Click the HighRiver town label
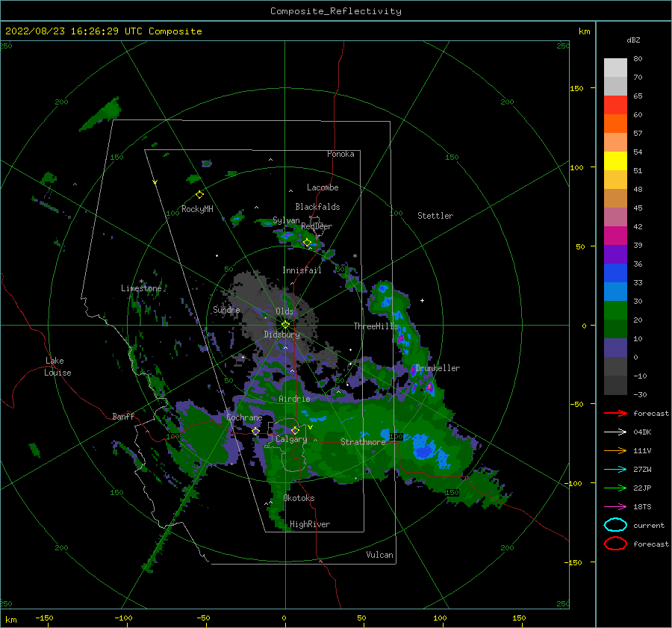Viewport: 672px width, 628px height. tap(310, 524)
